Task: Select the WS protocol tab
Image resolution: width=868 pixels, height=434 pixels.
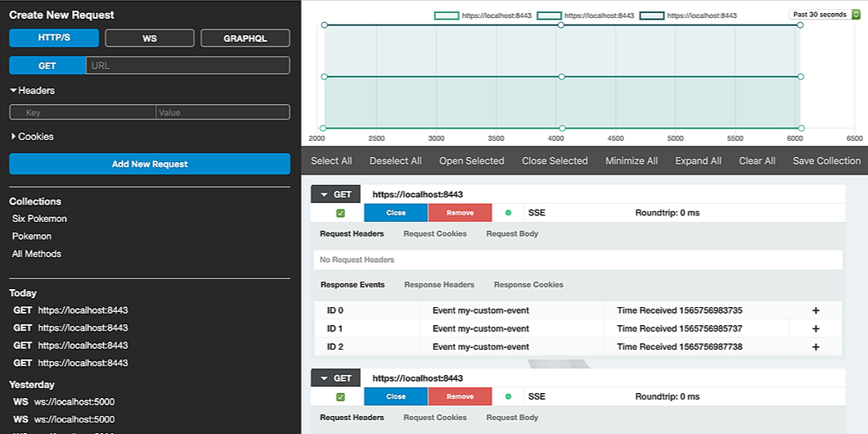Action: point(150,38)
